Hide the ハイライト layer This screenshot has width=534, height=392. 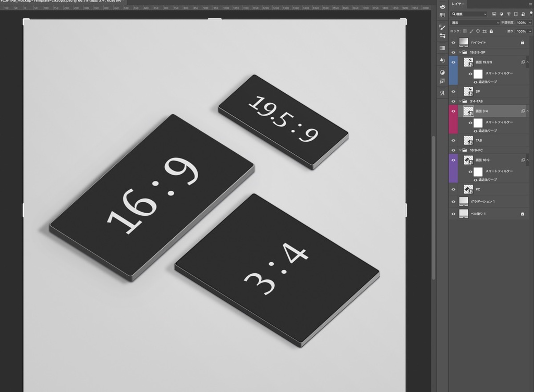tap(453, 43)
